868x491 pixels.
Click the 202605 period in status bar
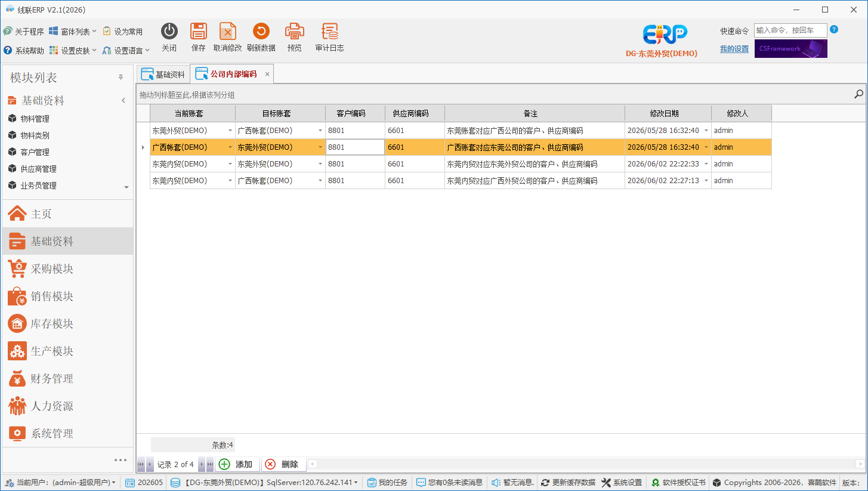[x=144, y=483]
